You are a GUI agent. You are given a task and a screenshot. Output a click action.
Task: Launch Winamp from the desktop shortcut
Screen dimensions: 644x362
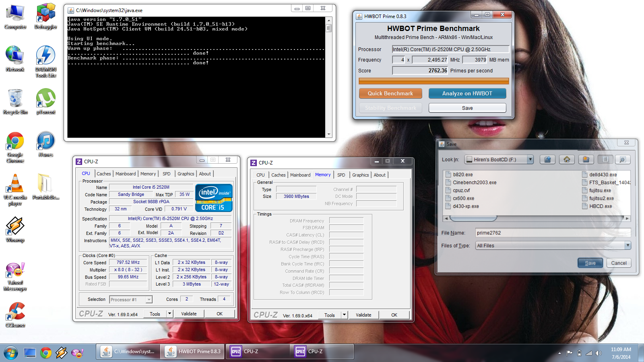pos(15,230)
